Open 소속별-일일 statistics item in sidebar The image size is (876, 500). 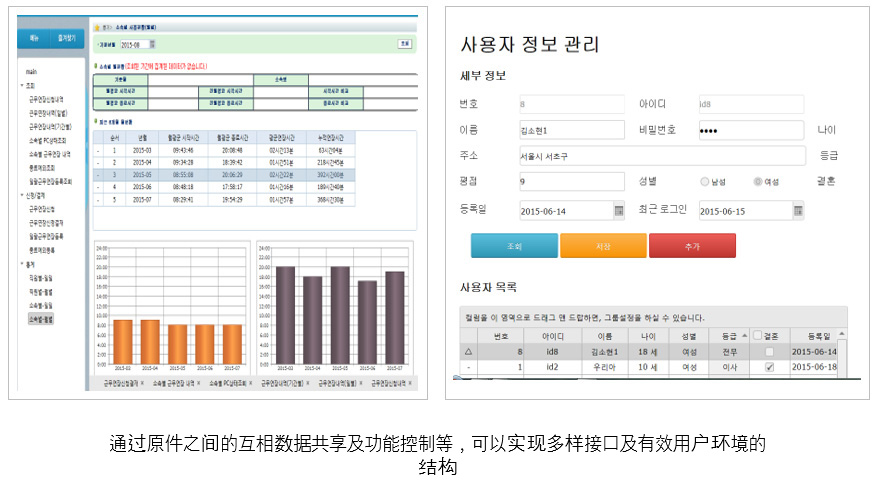point(41,306)
